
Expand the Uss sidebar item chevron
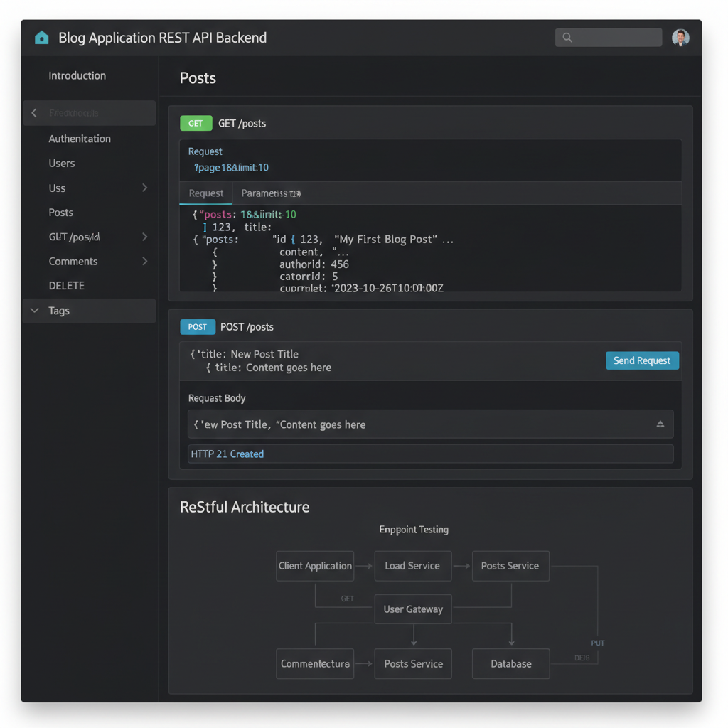pos(144,188)
